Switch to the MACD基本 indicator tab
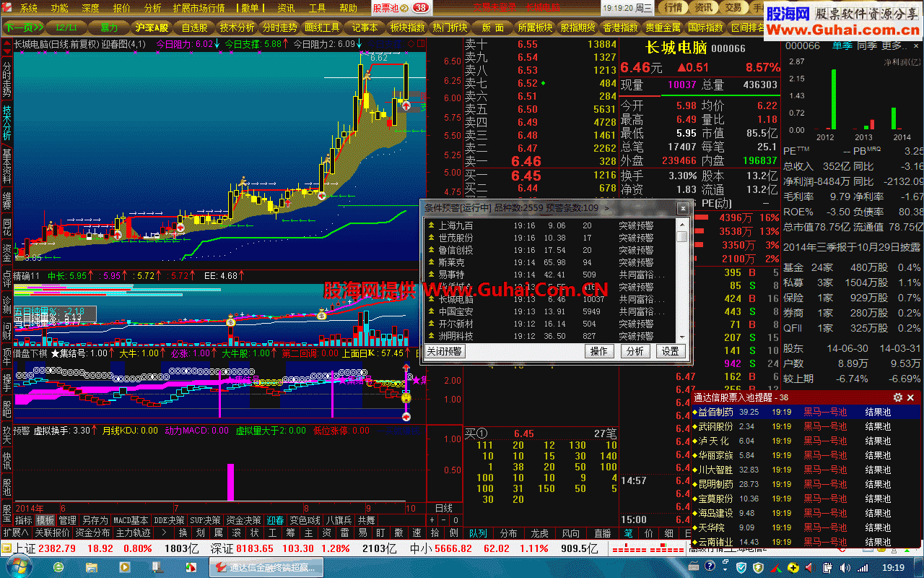 tap(131, 520)
